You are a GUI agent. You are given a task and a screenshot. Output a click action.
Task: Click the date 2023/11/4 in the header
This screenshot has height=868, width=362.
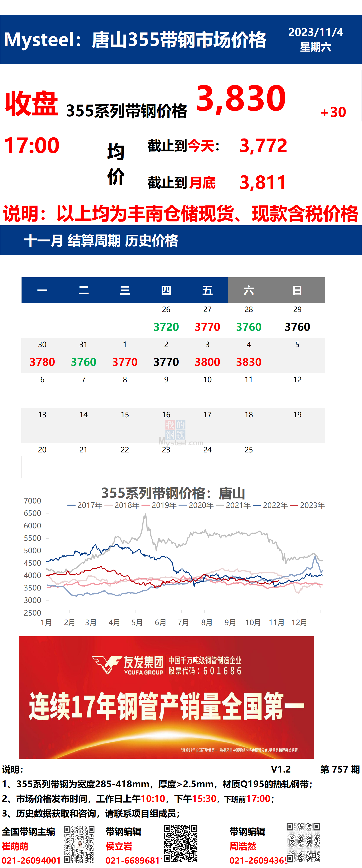click(x=316, y=32)
